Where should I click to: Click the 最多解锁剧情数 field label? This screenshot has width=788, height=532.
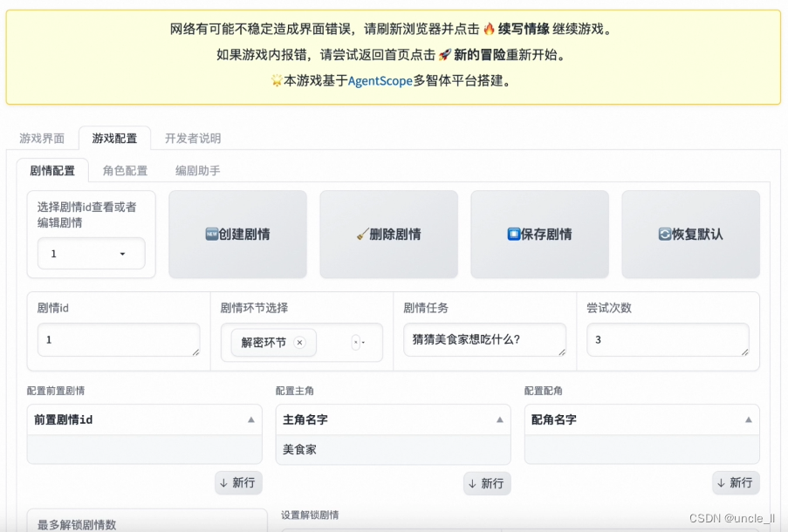tap(77, 525)
